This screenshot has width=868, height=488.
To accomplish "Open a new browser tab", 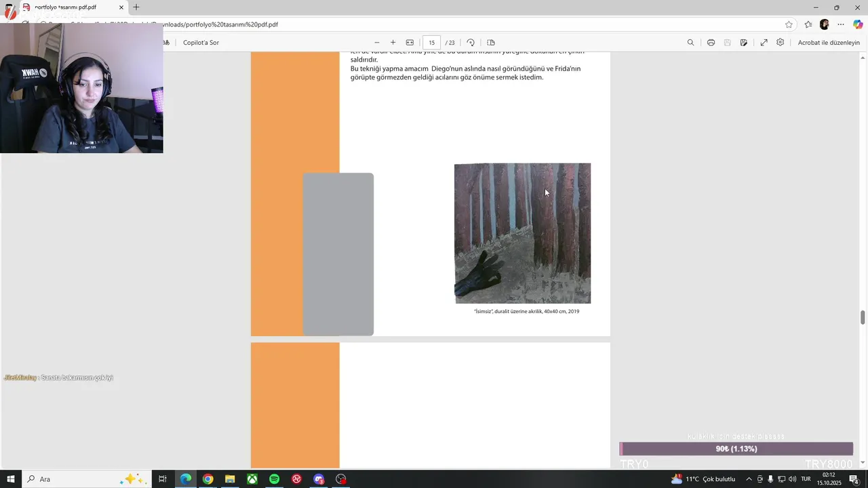I will coord(136,7).
